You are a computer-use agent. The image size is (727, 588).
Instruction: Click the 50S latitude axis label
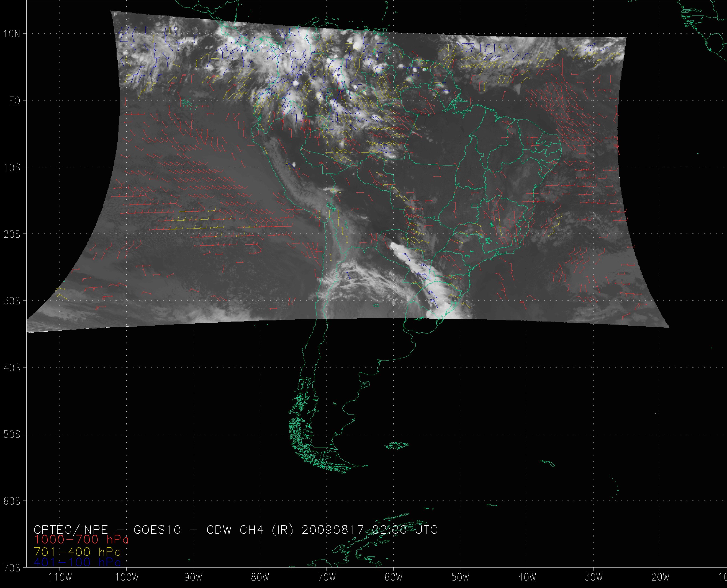click(12, 434)
